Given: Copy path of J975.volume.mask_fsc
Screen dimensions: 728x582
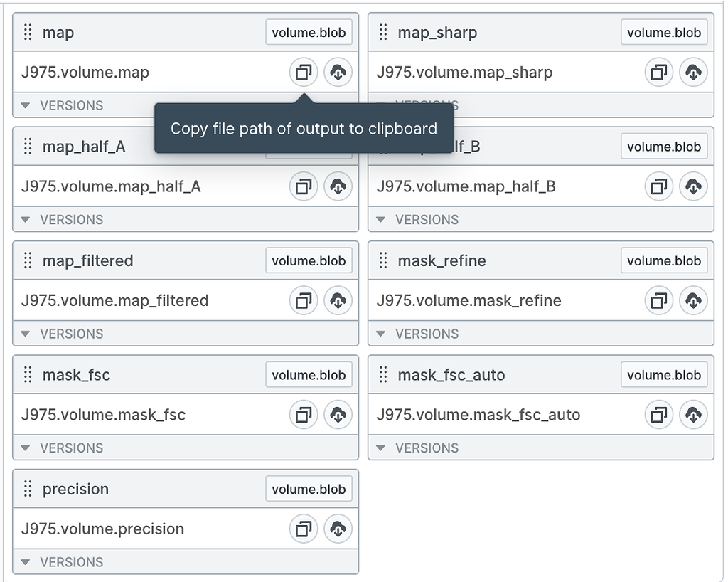Looking at the screenshot, I should [304, 414].
